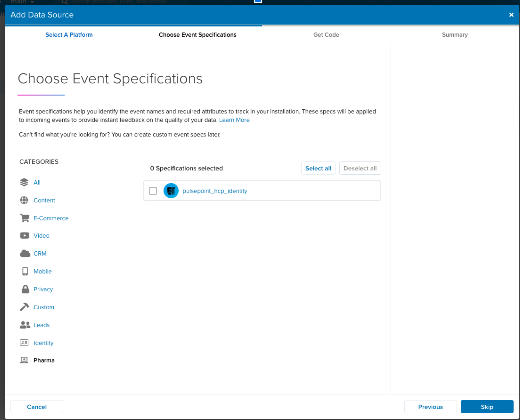Go to Select A Platform step
This screenshot has height=420, width=520.
point(69,35)
